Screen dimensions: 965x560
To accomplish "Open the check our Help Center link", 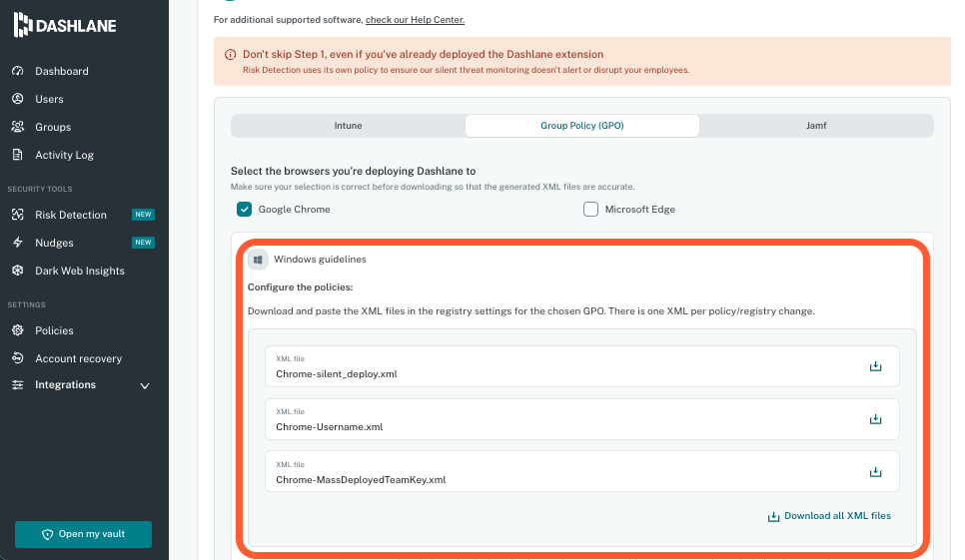I will [x=415, y=20].
